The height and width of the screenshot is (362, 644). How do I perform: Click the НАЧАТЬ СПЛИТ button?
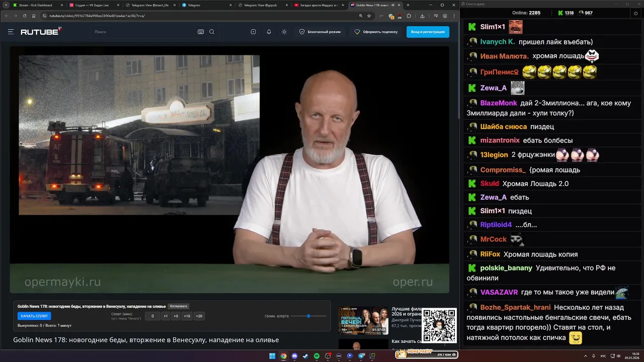pos(34,316)
